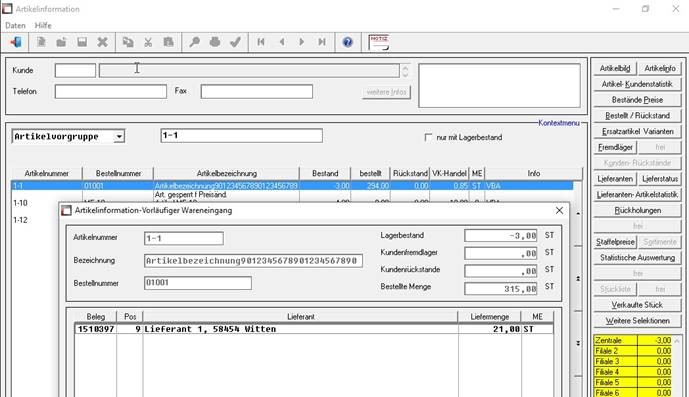This screenshot has height=397, width=689.
Task: Click the exit door icon in toolbar
Action: [x=16, y=42]
